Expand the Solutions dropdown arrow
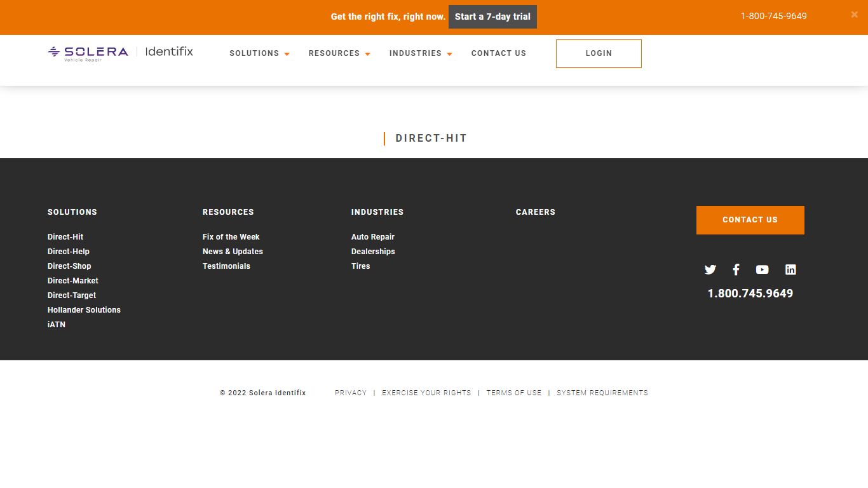 pyautogui.click(x=287, y=54)
